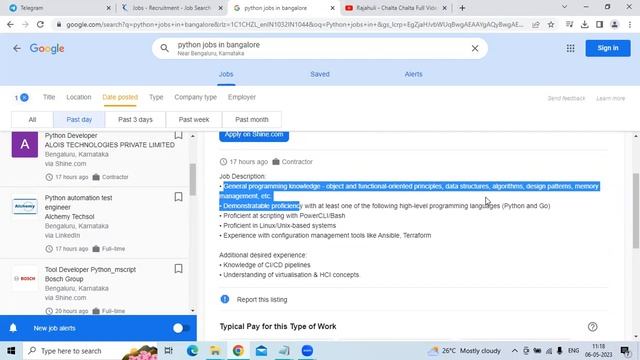Open the notifications action center
The height and width of the screenshot is (360, 640).
coord(625,351)
